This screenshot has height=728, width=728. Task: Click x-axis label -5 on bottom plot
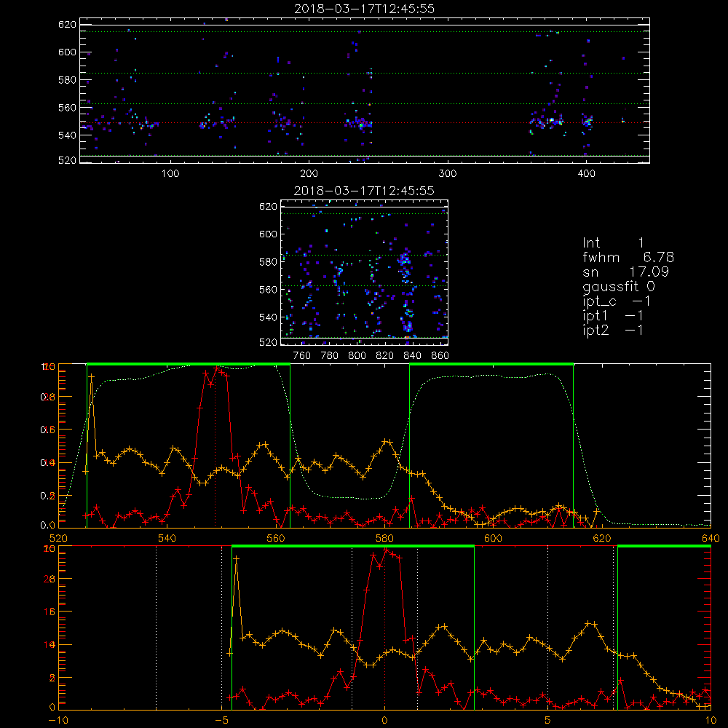(x=221, y=720)
